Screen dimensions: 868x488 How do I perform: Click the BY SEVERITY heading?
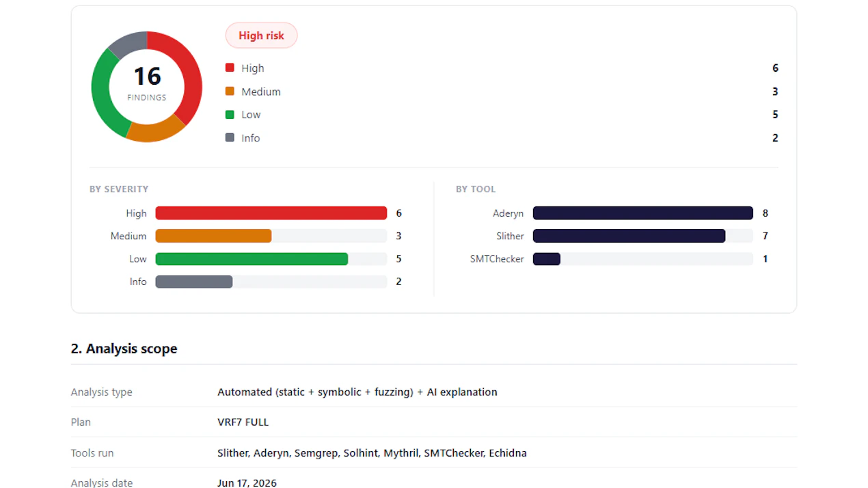pos(119,189)
